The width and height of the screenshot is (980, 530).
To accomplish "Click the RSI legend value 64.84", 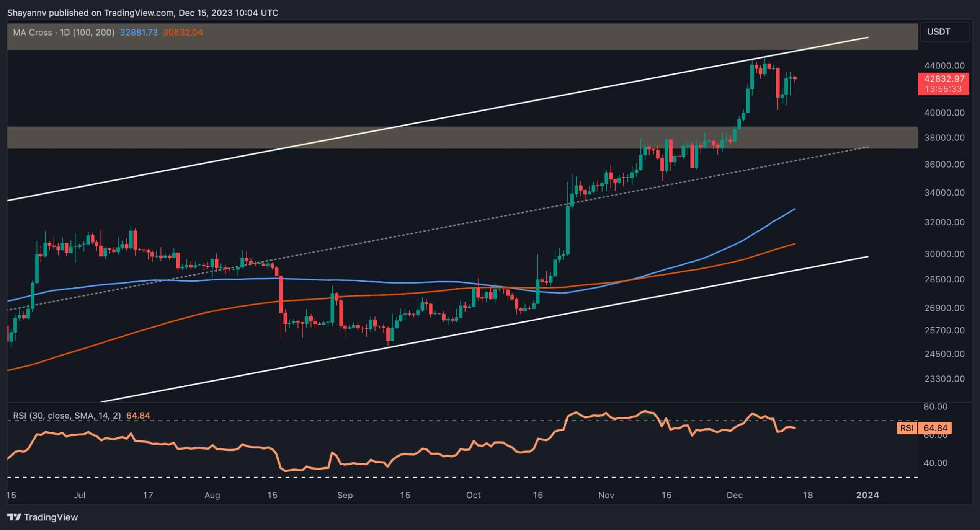I will (138, 416).
